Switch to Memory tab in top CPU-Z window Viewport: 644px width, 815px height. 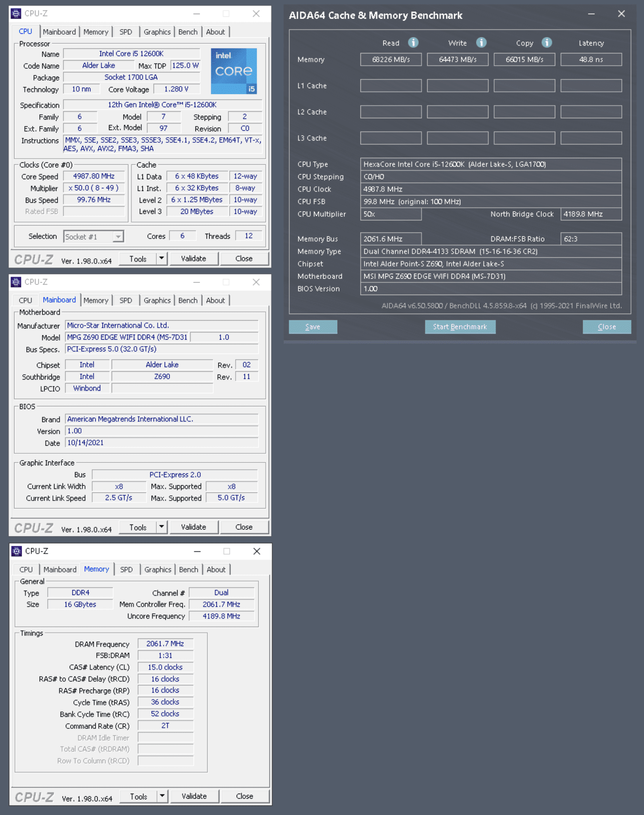pyautogui.click(x=96, y=32)
